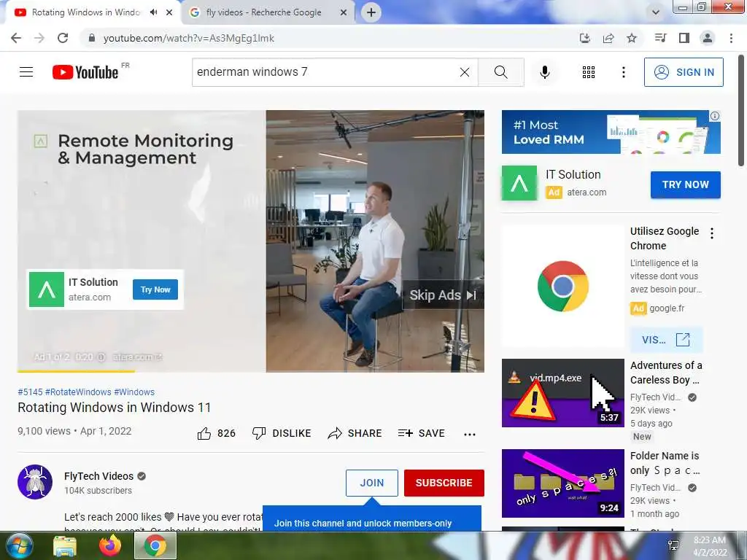Click the info icon on the RMM banner ad
Viewport: 747px width, 560px height.
715,116
